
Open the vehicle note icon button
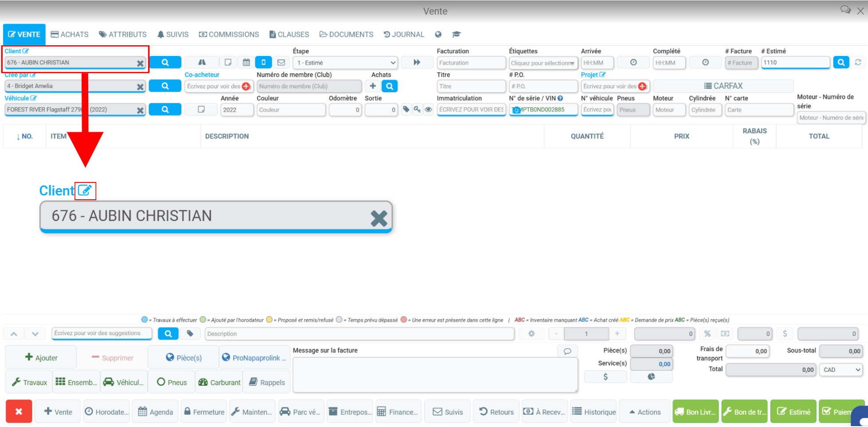[x=201, y=109]
